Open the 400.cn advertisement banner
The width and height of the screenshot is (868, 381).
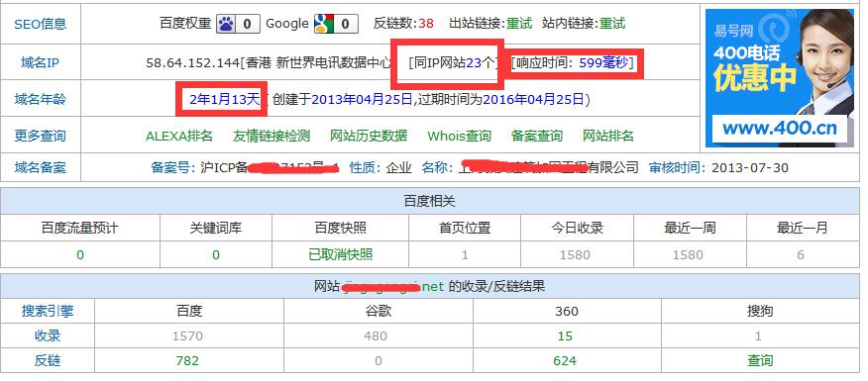[780, 78]
